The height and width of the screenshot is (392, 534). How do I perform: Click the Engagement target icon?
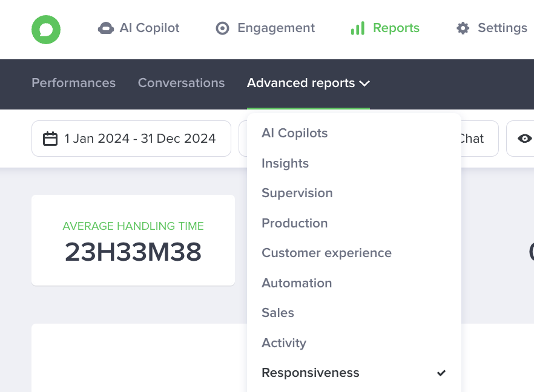222,28
